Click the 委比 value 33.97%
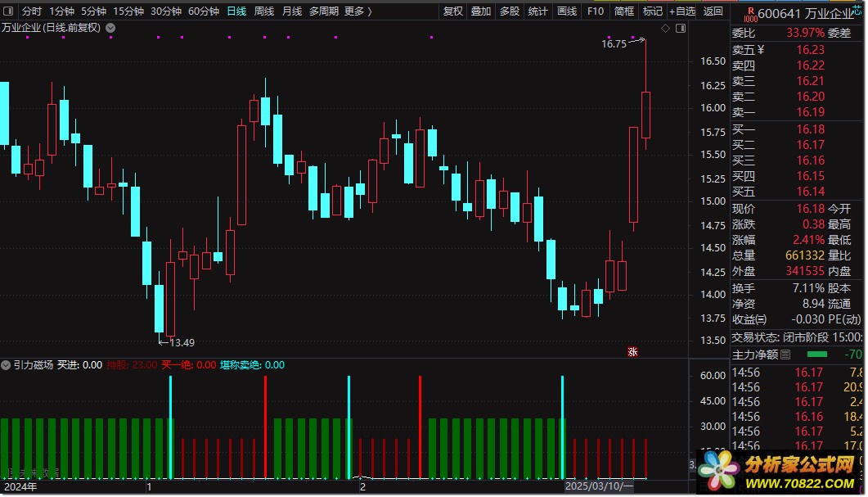Viewport: 868px width, 497px height. [806, 33]
